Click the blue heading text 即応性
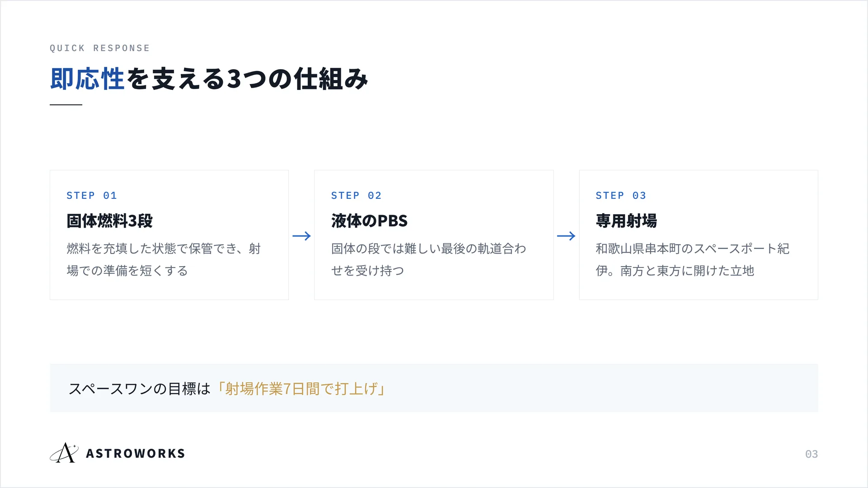 (x=87, y=79)
